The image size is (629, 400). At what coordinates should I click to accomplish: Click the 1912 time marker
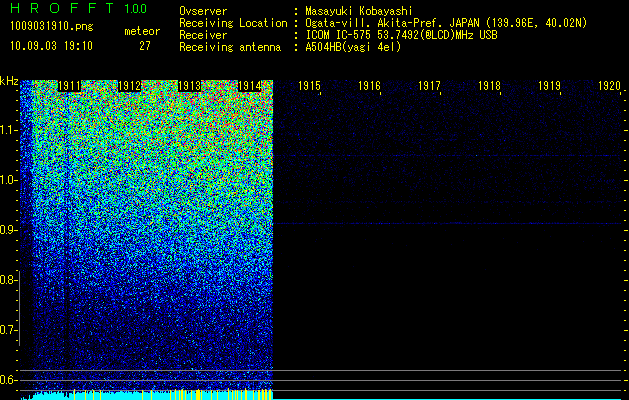point(129,86)
